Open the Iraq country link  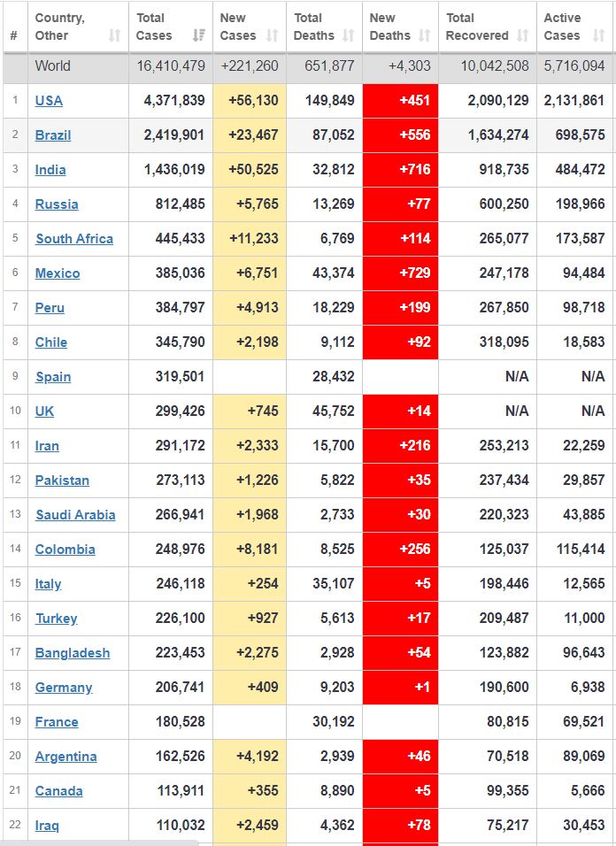click(47, 826)
